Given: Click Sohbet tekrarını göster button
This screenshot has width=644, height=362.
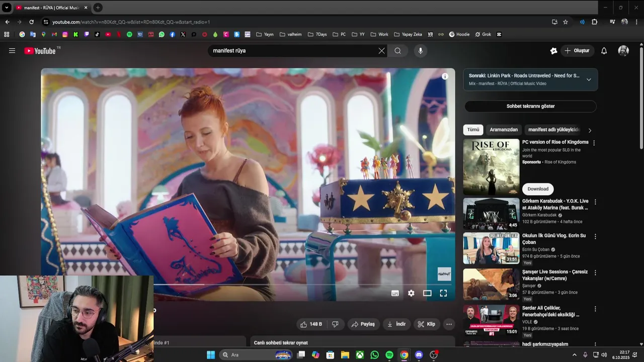Looking at the screenshot, I should (x=530, y=106).
